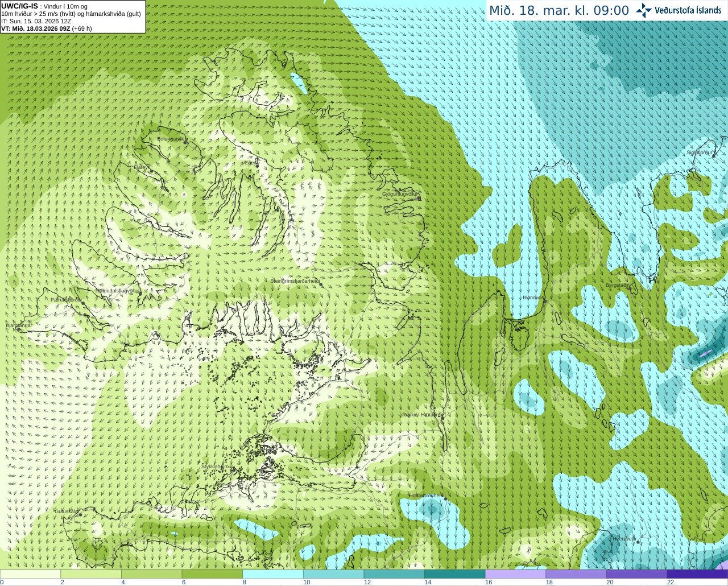Click the Blönduós station label
This screenshot has height=586, width=728.
point(532,298)
